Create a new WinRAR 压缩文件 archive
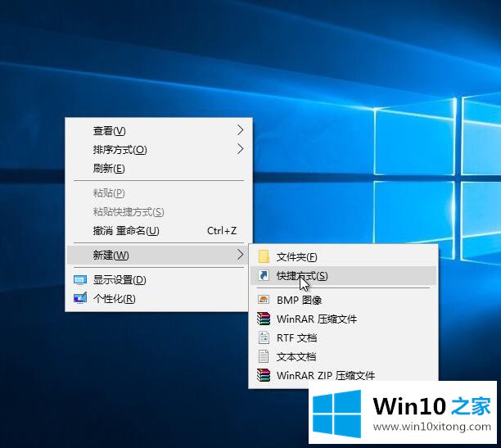Image resolution: width=501 pixels, height=448 pixels. coord(344,319)
